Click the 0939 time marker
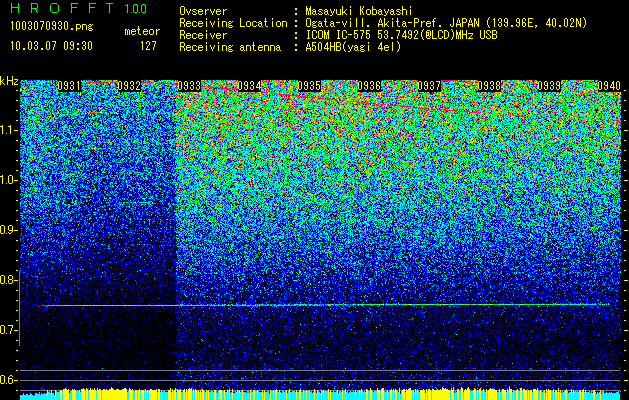Screen dimensions: 629x400 coord(549,86)
